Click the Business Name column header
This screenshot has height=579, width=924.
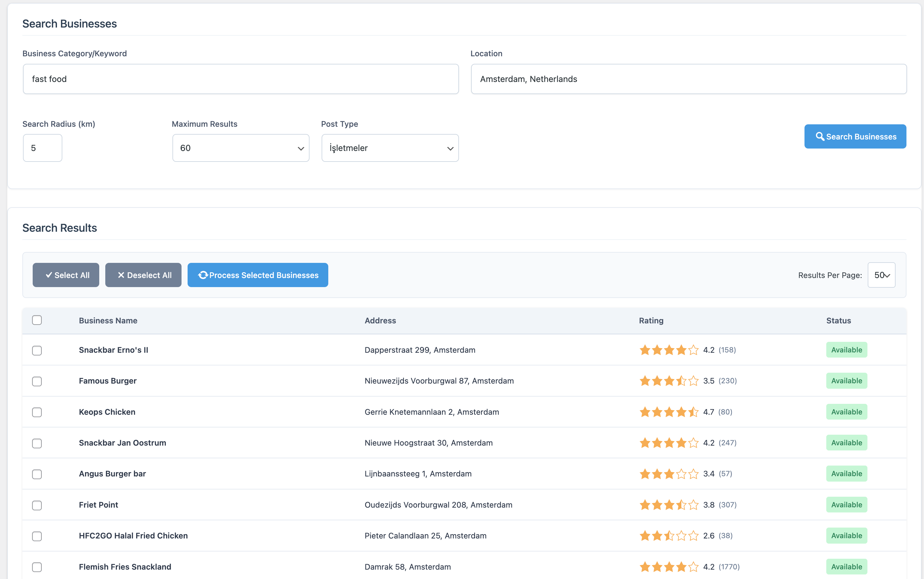pyautogui.click(x=108, y=321)
